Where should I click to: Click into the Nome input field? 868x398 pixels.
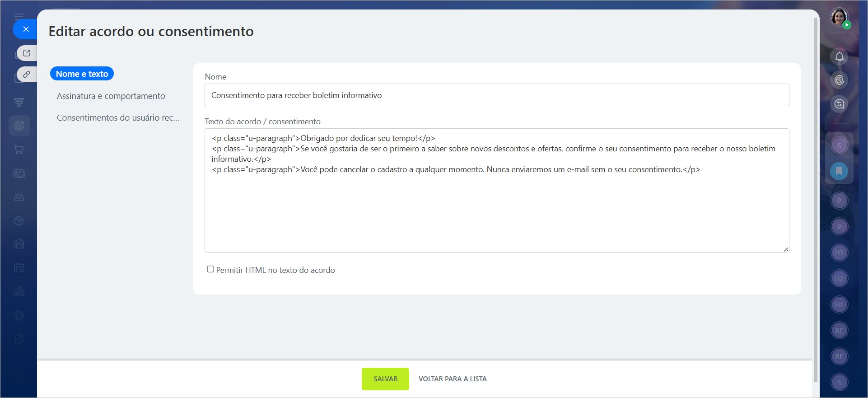(x=496, y=95)
